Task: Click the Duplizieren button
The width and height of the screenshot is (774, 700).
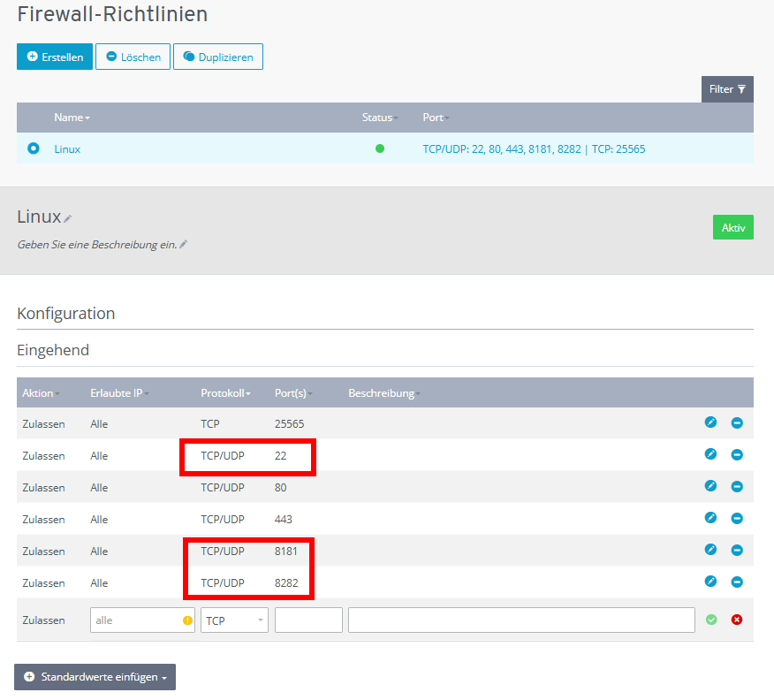Action: (x=218, y=57)
